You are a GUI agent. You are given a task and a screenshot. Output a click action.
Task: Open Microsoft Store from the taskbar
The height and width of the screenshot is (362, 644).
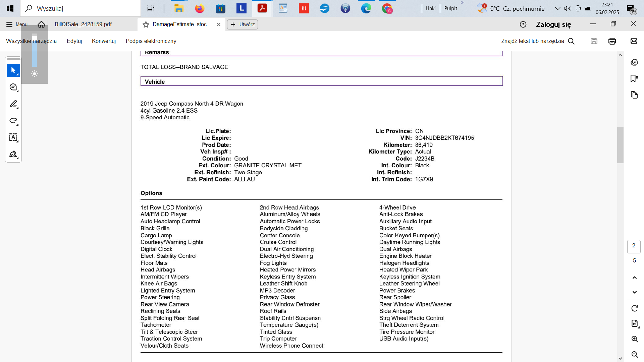(x=220, y=8)
